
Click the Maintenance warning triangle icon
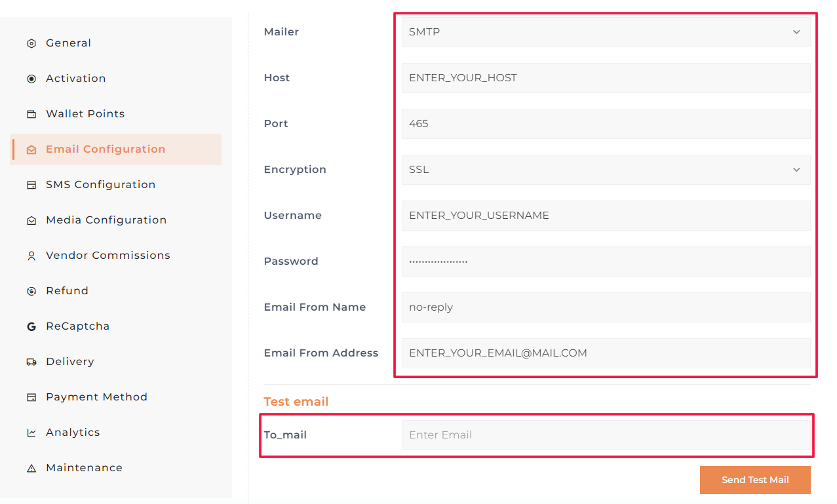[31, 469]
